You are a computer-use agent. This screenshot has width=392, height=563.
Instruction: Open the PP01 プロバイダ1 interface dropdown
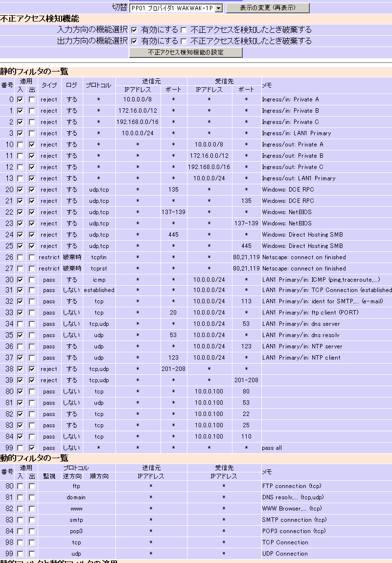point(176,8)
